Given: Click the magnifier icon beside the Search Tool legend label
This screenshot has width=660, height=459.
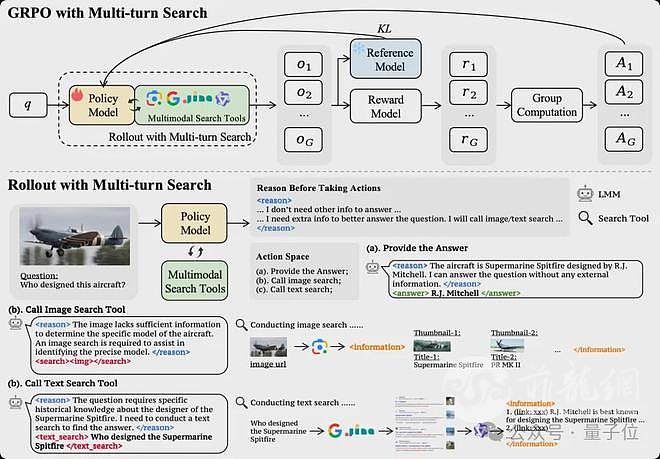Looking at the screenshot, I should coord(585,218).
